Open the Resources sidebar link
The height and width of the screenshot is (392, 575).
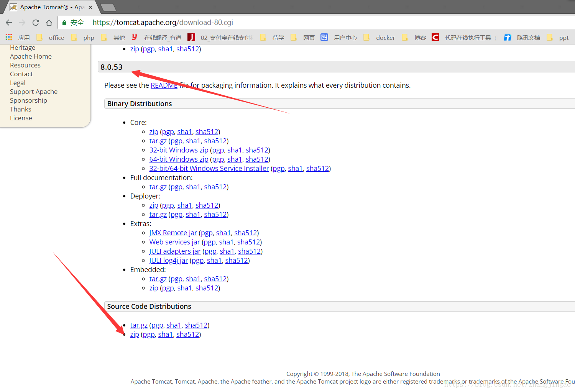click(25, 65)
